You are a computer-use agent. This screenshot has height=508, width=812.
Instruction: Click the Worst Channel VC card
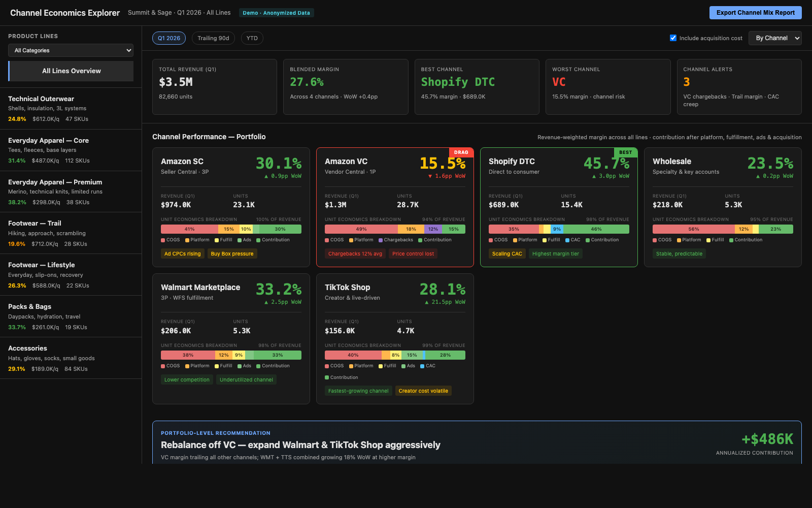[x=608, y=87]
